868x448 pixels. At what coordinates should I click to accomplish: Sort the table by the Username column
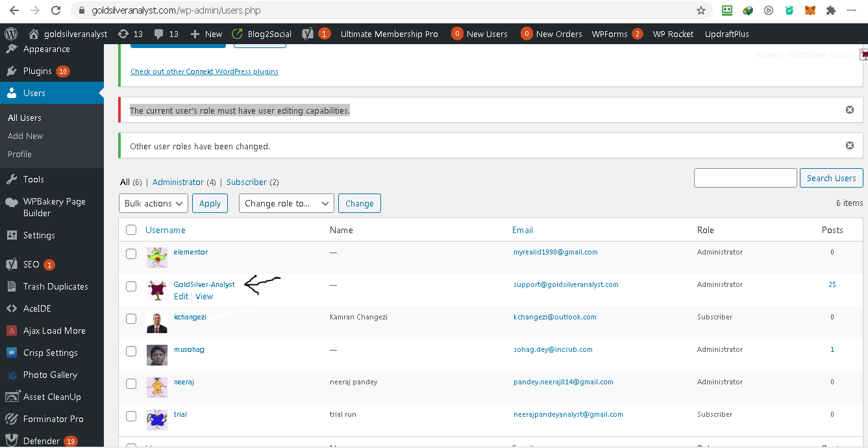[166, 230]
